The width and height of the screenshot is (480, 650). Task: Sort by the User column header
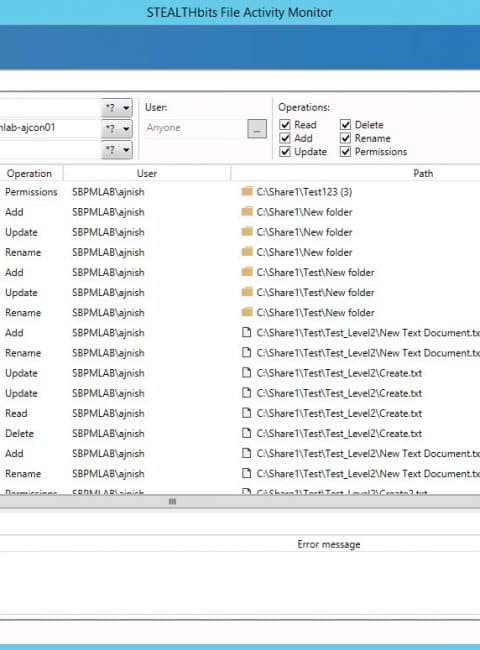[147, 173]
